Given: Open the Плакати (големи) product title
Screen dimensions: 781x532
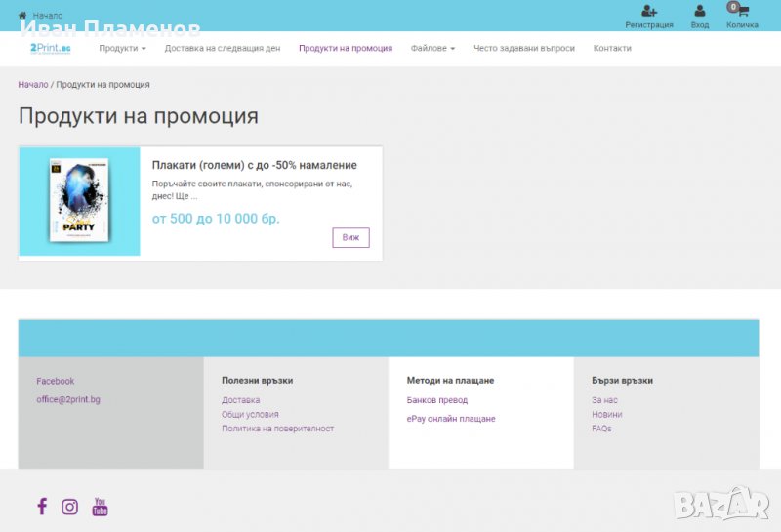Looking at the screenshot, I should point(254,165).
